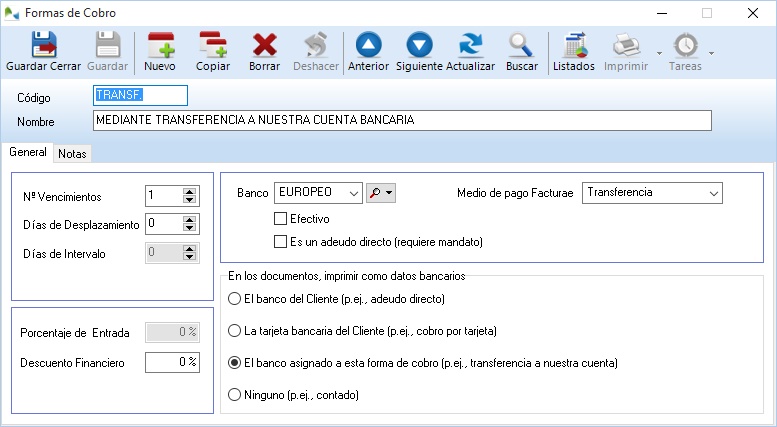The width and height of the screenshot is (777, 427).
Task: Open the Medio de pago Facturae dropdown
Action: pos(652,193)
